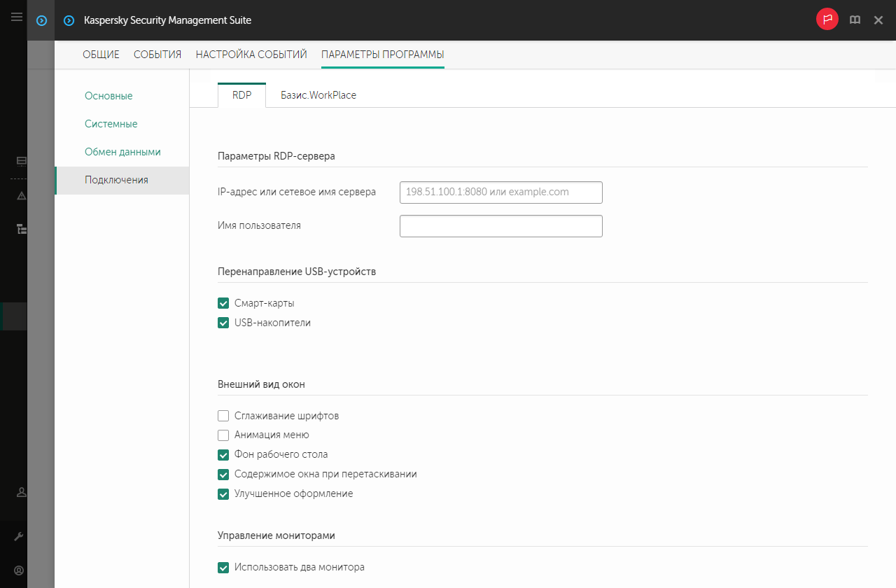896x588 pixels.
Task: Open the Обмен данными section
Action: point(122,152)
